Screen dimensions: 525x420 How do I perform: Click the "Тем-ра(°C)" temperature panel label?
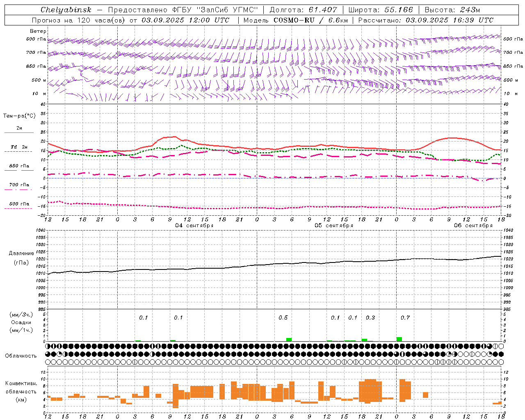[19, 116]
